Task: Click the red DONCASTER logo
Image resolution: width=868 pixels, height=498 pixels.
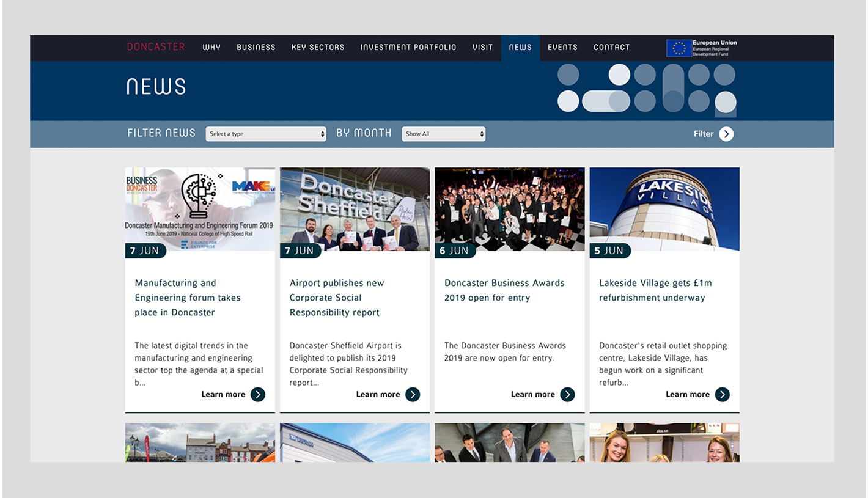Action: (155, 46)
